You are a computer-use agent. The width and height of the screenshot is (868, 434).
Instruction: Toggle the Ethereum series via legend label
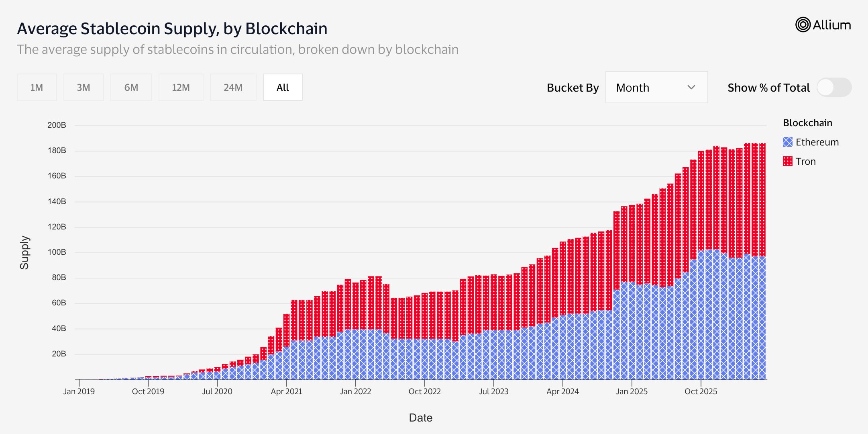pos(817,142)
